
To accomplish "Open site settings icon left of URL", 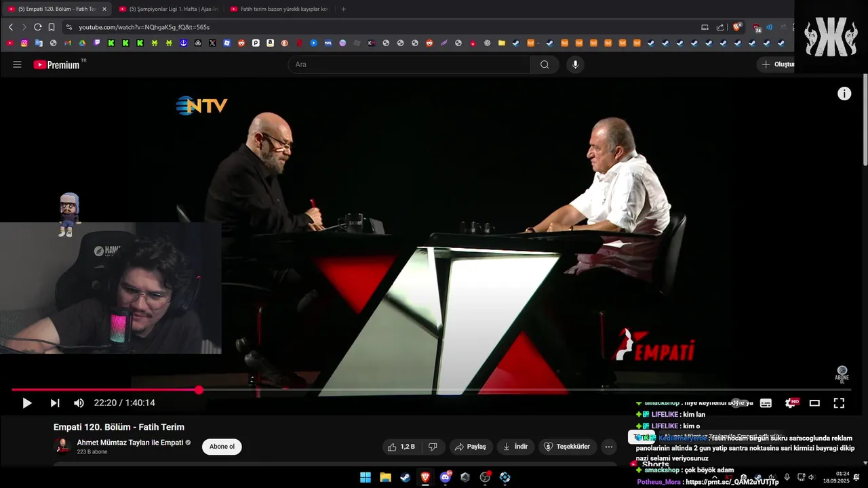I will click(x=68, y=27).
